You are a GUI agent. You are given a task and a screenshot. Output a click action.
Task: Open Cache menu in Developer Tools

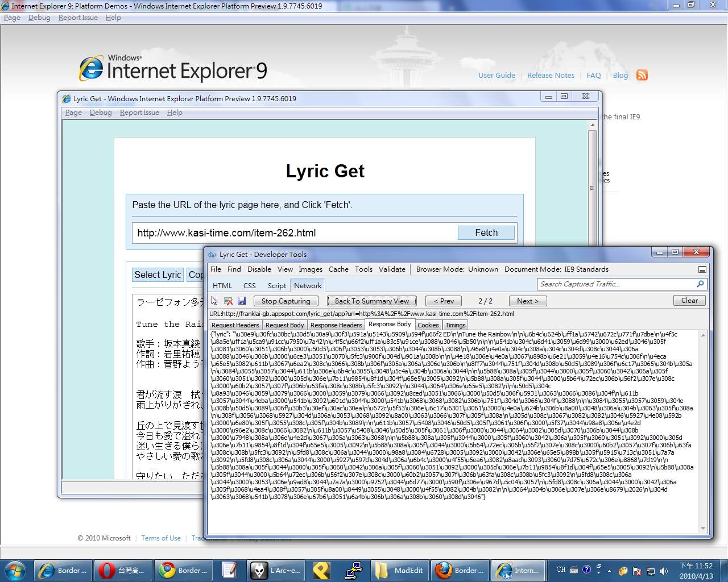click(338, 269)
